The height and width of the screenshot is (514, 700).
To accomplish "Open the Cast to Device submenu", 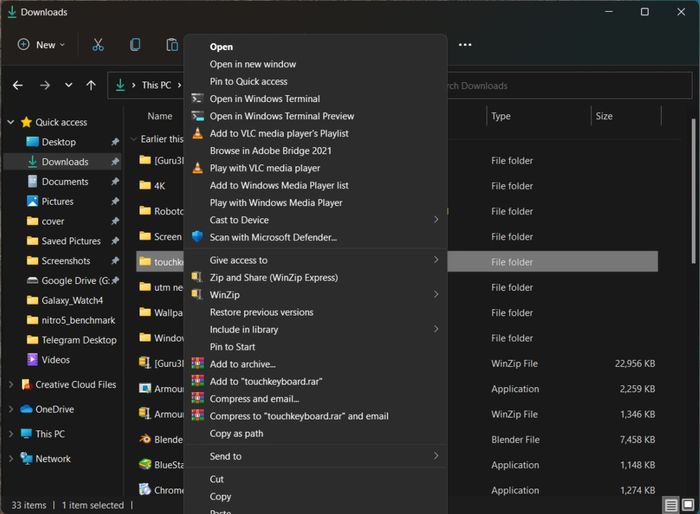I will pos(316,220).
